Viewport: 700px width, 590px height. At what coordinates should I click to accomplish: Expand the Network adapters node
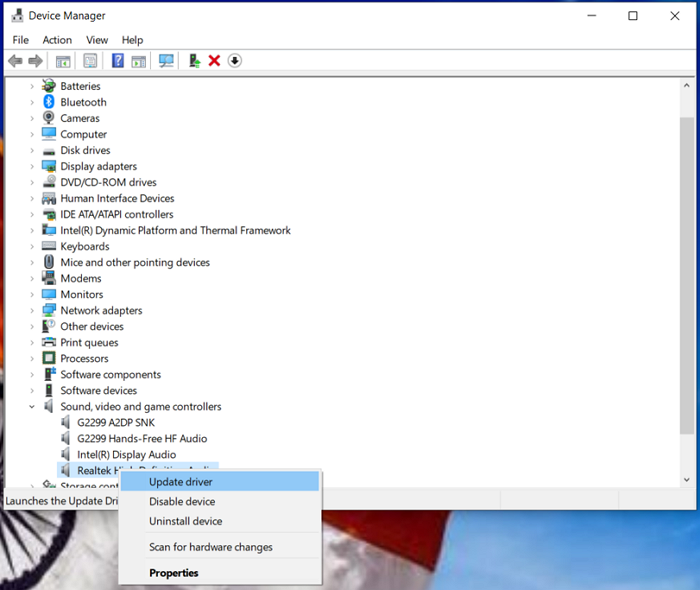[32, 311]
